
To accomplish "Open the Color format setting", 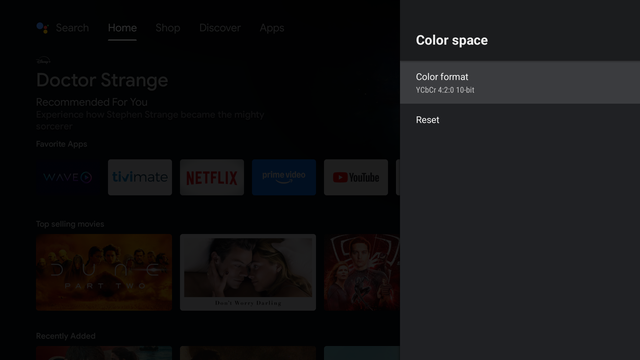I will (520, 82).
